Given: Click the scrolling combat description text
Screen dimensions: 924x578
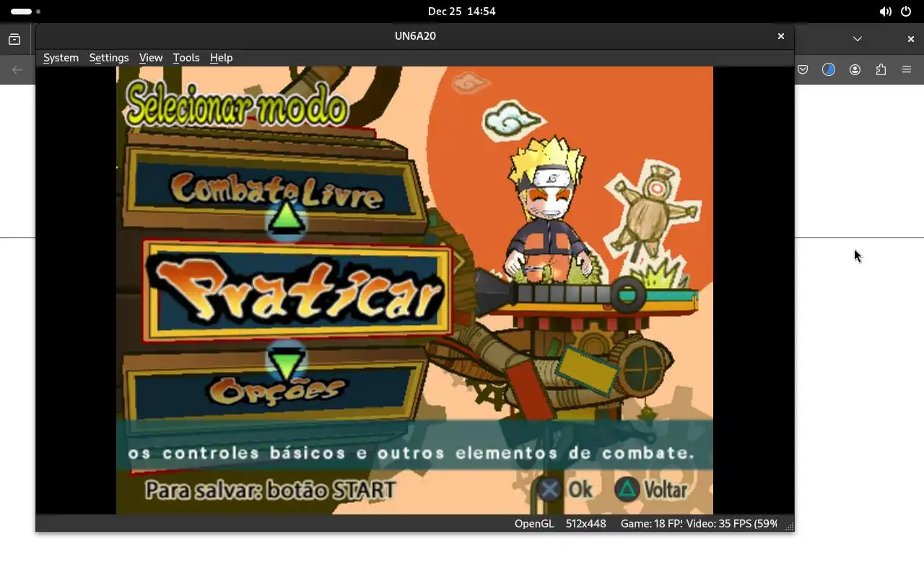Looking at the screenshot, I should tap(411, 453).
